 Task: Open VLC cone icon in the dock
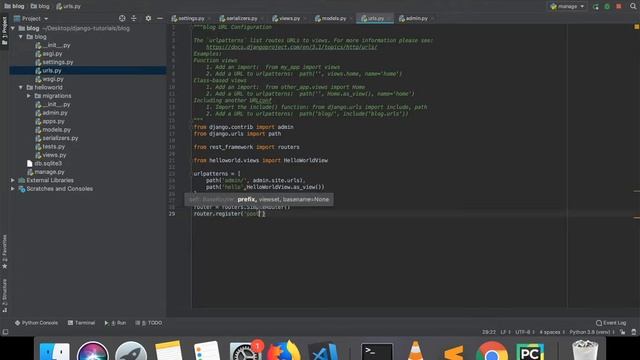415,351
